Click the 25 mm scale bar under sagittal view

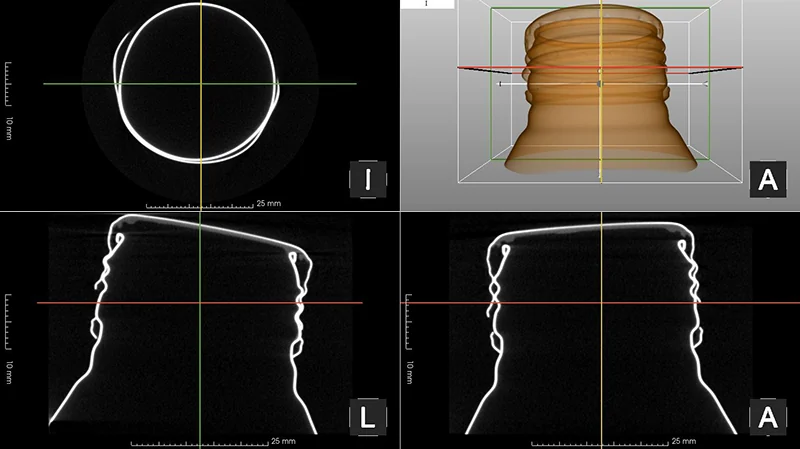tap(199, 442)
